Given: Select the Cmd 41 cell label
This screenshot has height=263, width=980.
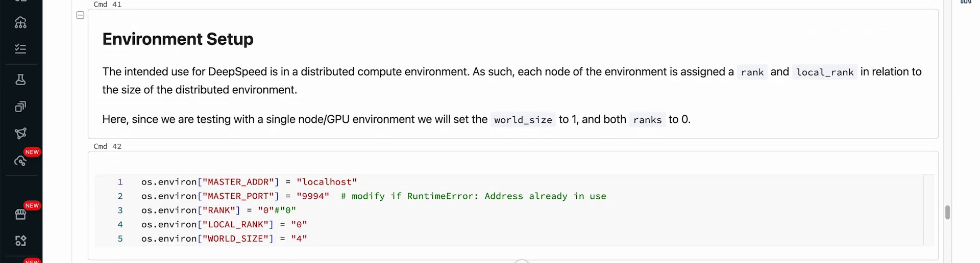Looking at the screenshot, I should click(x=107, y=5).
